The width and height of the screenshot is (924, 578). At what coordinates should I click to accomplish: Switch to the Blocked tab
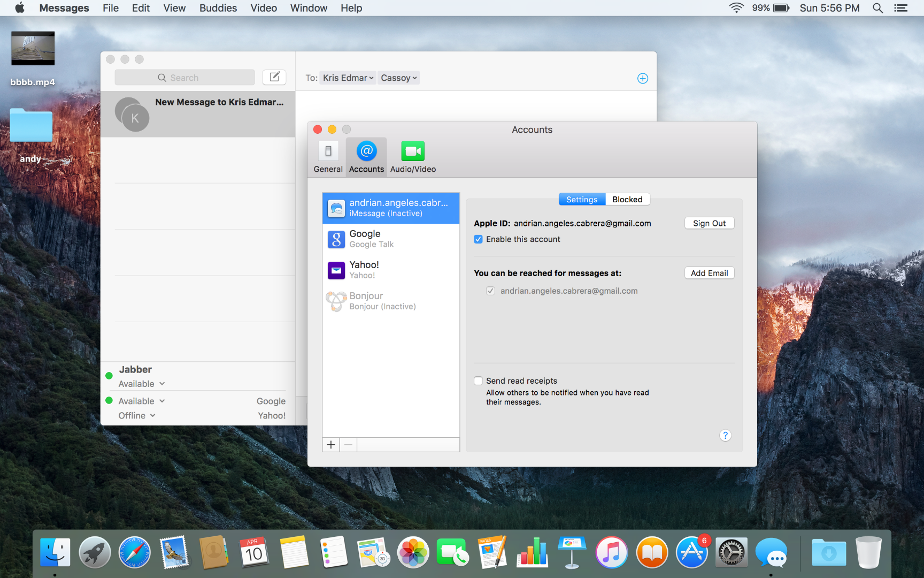[627, 199]
